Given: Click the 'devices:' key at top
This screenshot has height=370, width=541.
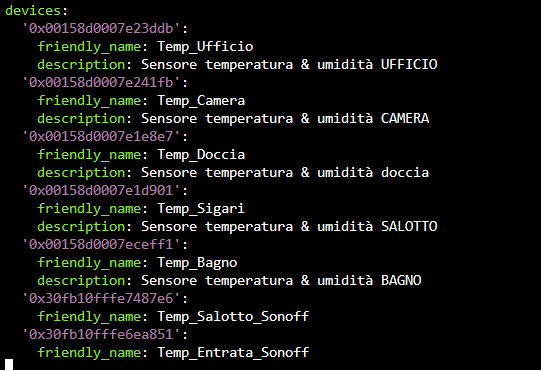Looking at the screenshot, I should [36, 10].
